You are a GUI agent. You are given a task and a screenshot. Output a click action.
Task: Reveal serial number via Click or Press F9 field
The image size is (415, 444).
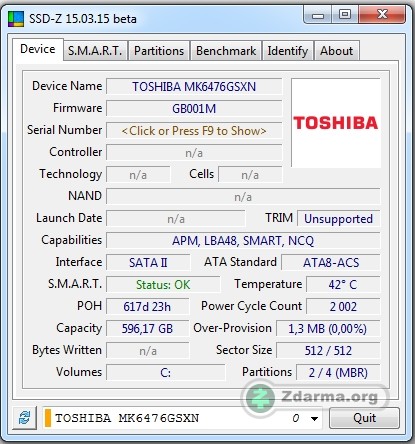194,131
